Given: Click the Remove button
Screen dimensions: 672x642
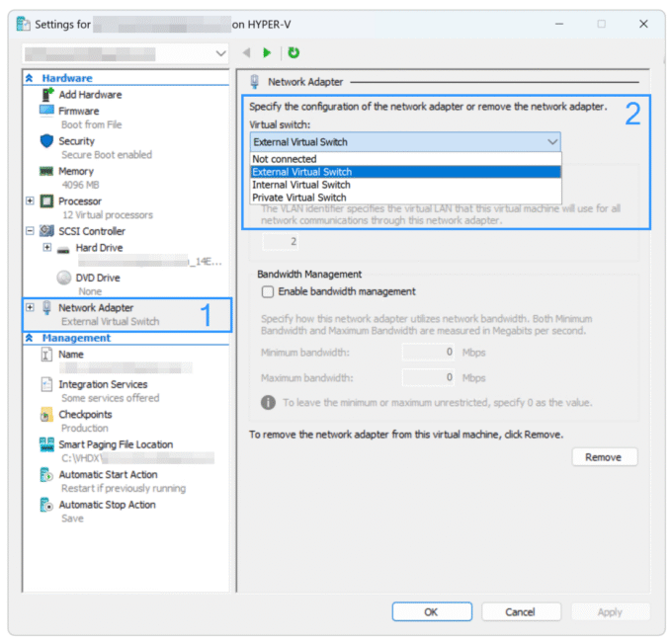Looking at the screenshot, I should [604, 457].
